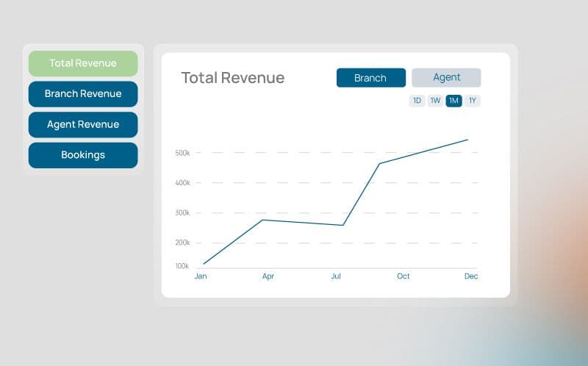Image resolution: width=588 pixels, height=366 pixels.
Task: Select the 1Y time range
Action: pos(473,101)
